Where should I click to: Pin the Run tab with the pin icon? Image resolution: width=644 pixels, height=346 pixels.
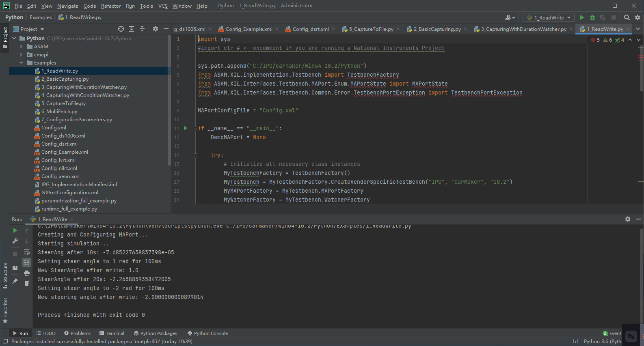pos(15,281)
